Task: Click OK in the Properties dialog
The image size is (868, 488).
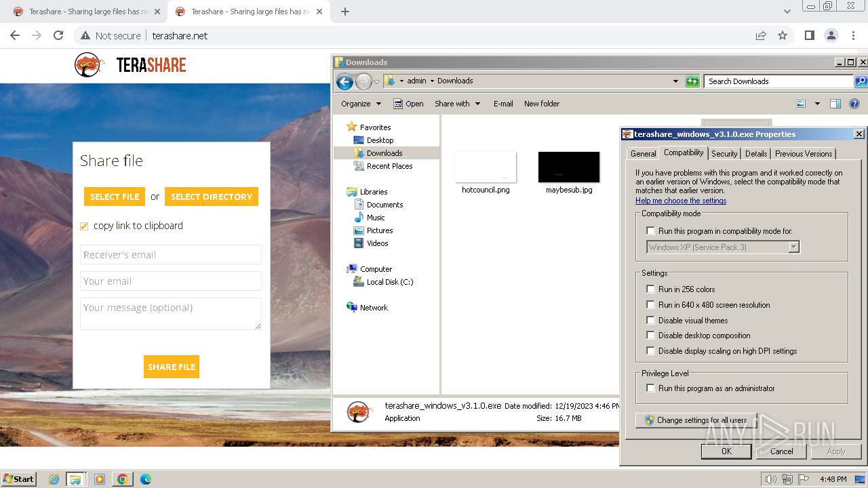Action: 726,451
